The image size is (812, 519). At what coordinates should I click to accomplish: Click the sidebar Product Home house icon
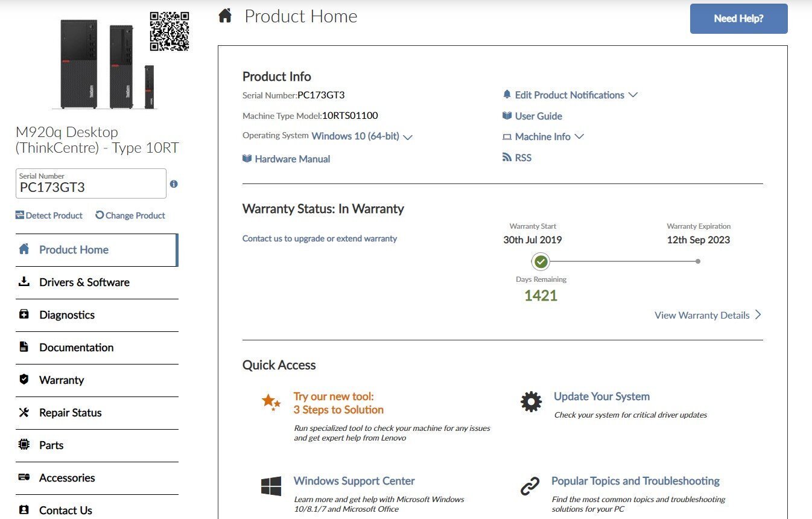coord(24,249)
